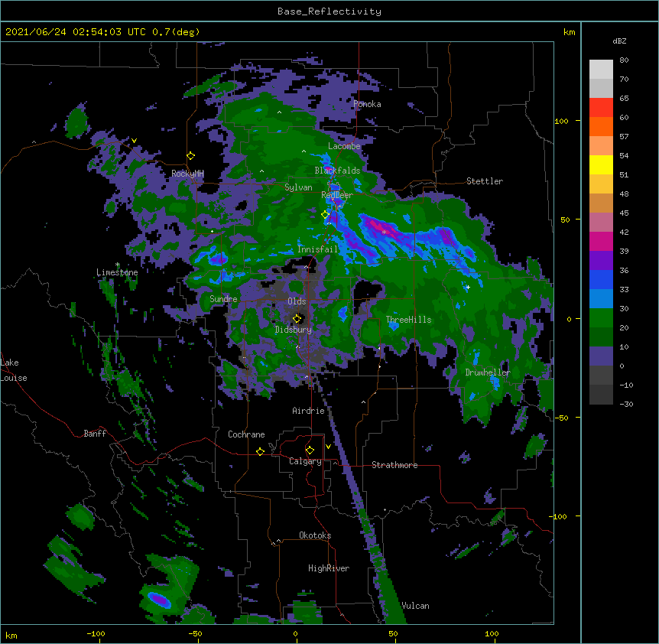Click the dBZ legend heading
The height and width of the screenshot is (644, 659).
point(619,41)
